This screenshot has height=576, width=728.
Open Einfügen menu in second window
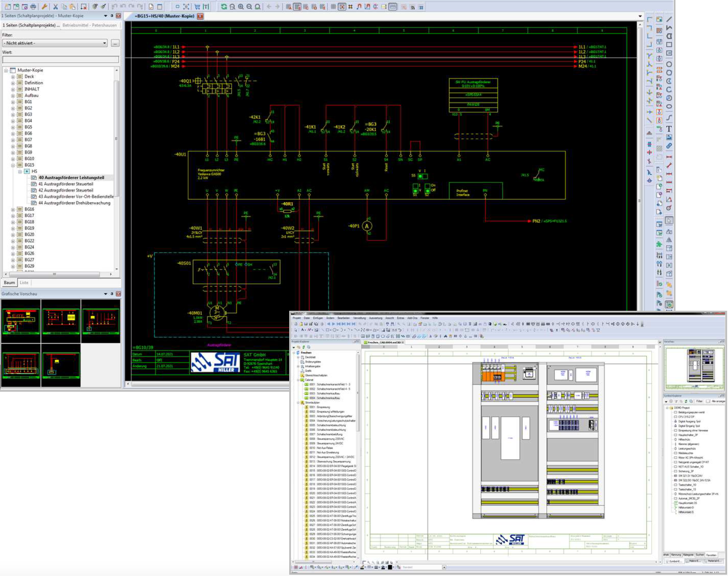[x=318, y=318]
